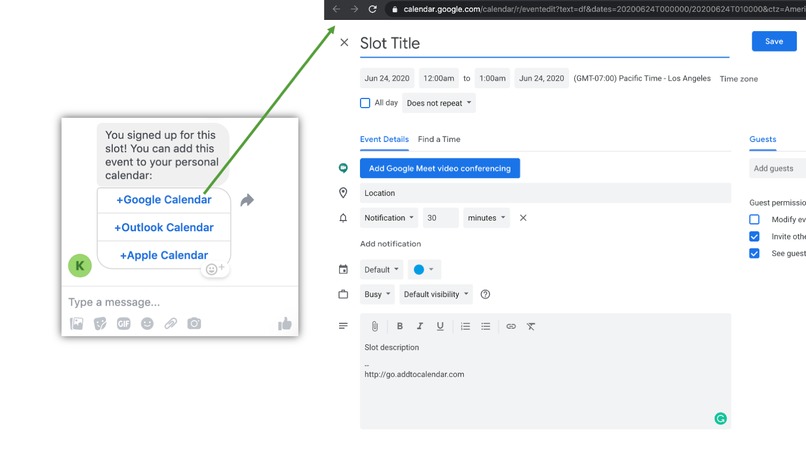This screenshot has height=454, width=806.
Task: Close the event editor with X
Action: (344, 43)
